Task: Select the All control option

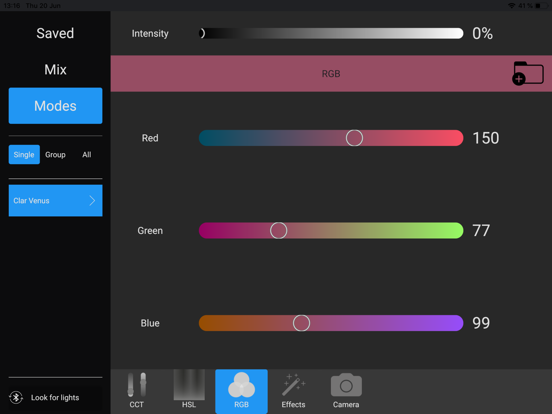Action: tap(87, 155)
